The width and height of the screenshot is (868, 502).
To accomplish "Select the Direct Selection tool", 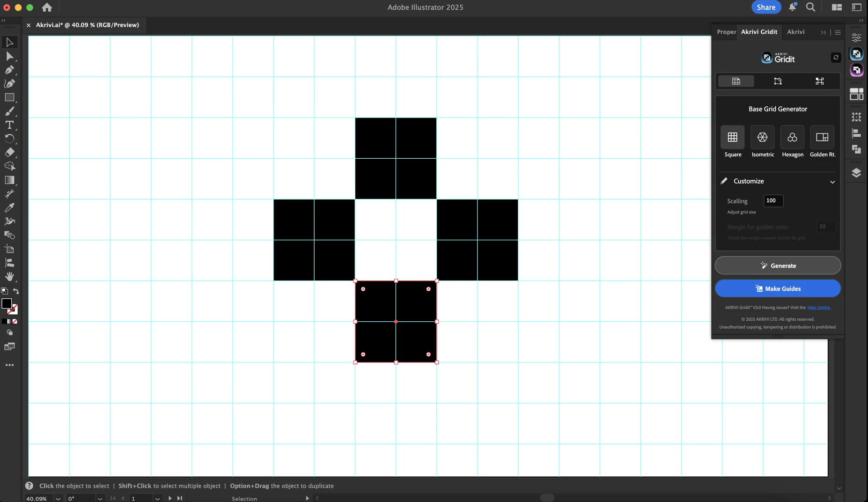I will 9,56.
